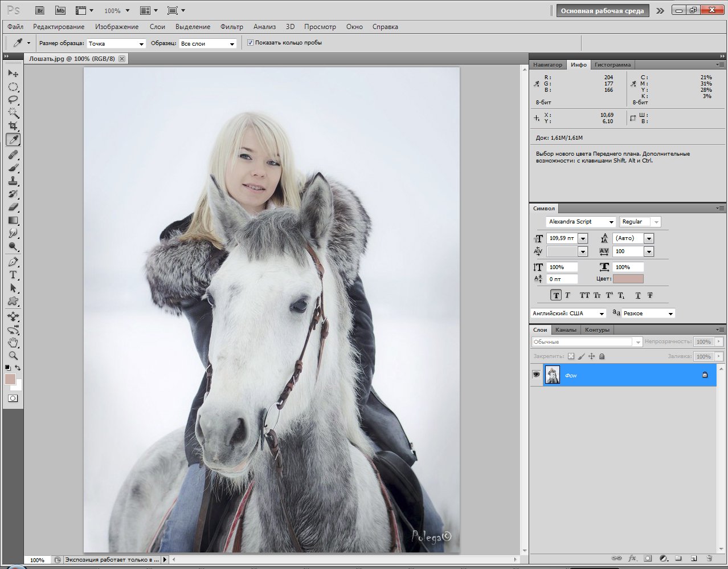Viewport: 728px width, 569px height.
Task: Select the Crop tool
Action: click(13, 126)
